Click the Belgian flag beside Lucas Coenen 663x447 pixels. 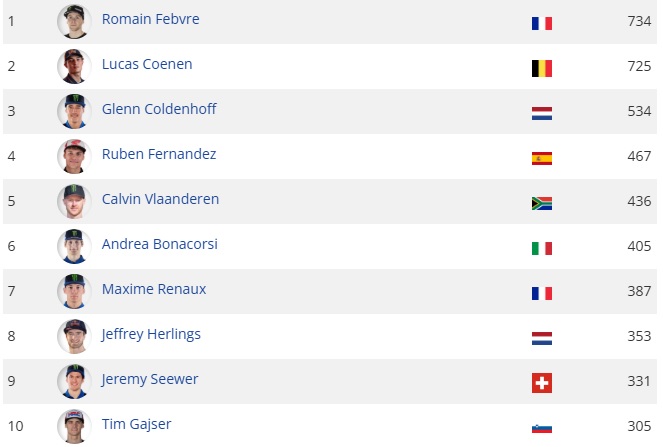pos(541,68)
